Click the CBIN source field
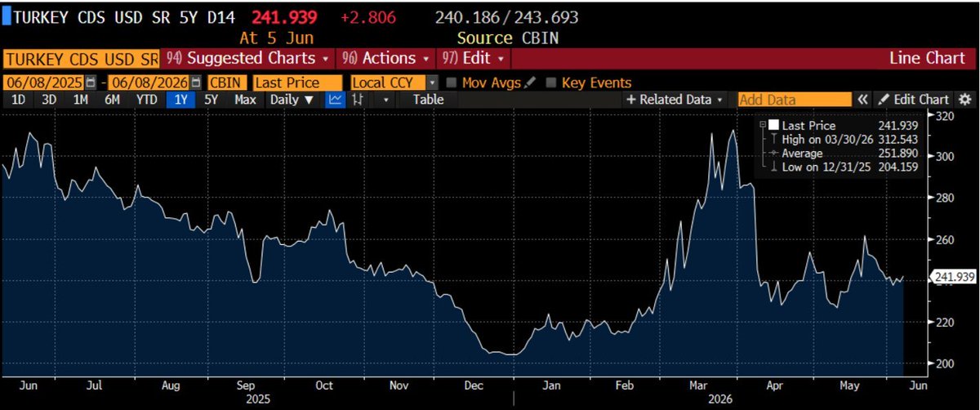This screenshot has height=410, width=980. click(x=228, y=82)
